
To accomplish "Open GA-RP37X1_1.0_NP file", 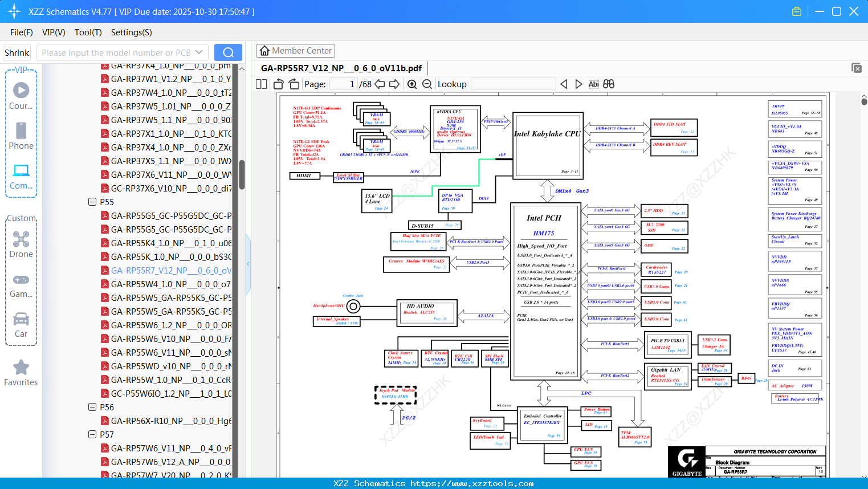I will coord(166,133).
